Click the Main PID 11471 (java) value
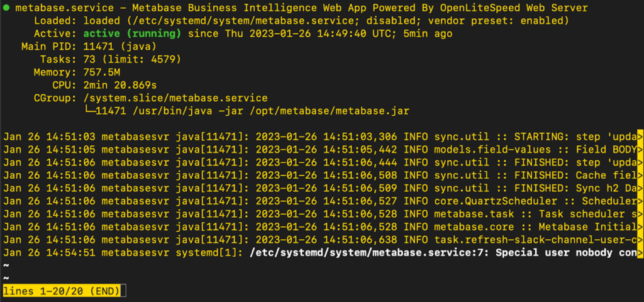The height and width of the screenshot is (302, 644). 120,47
